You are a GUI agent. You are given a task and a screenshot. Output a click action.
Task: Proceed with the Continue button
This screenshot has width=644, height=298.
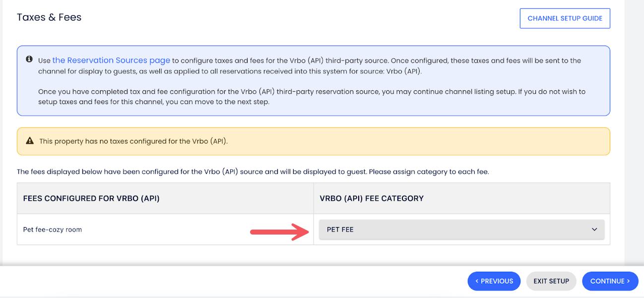click(610, 281)
